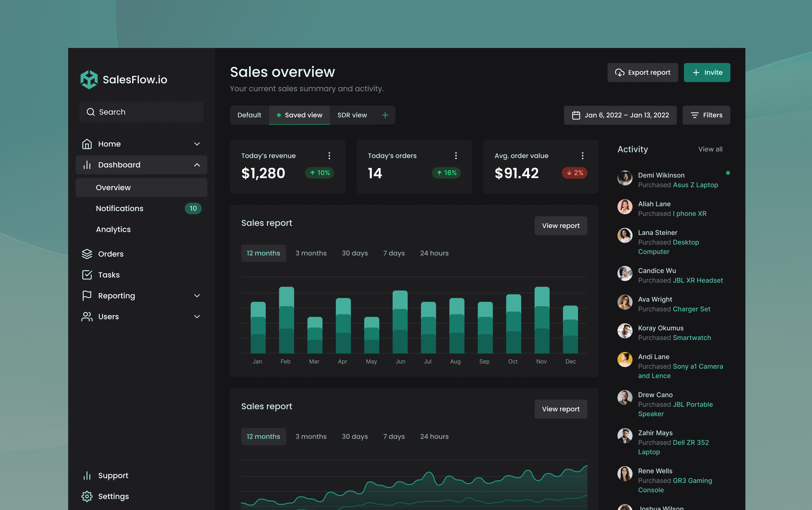
Task: Click the Tasks checkmark icon
Action: (x=87, y=275)
